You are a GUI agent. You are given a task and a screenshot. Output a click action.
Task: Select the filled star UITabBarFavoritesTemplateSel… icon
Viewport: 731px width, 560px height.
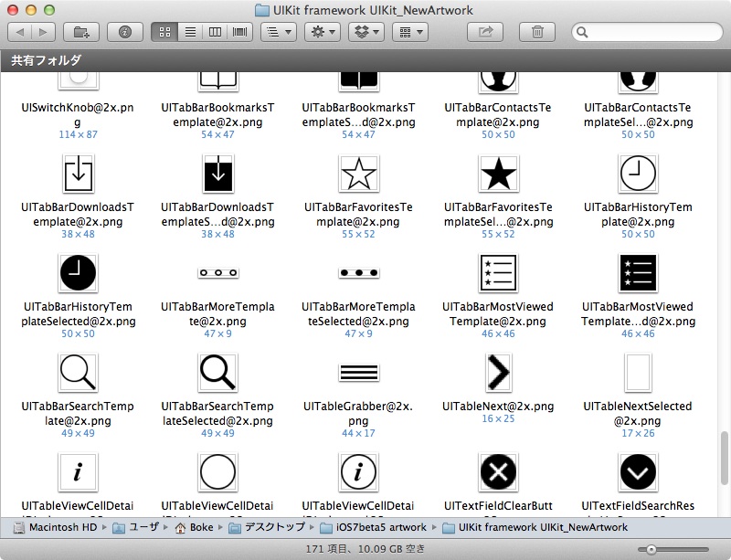(498, 174)
